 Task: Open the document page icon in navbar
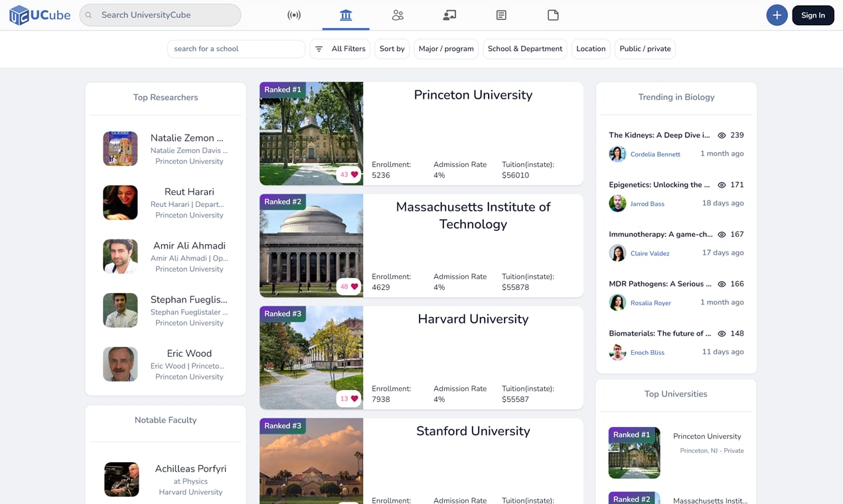[553, 15]
